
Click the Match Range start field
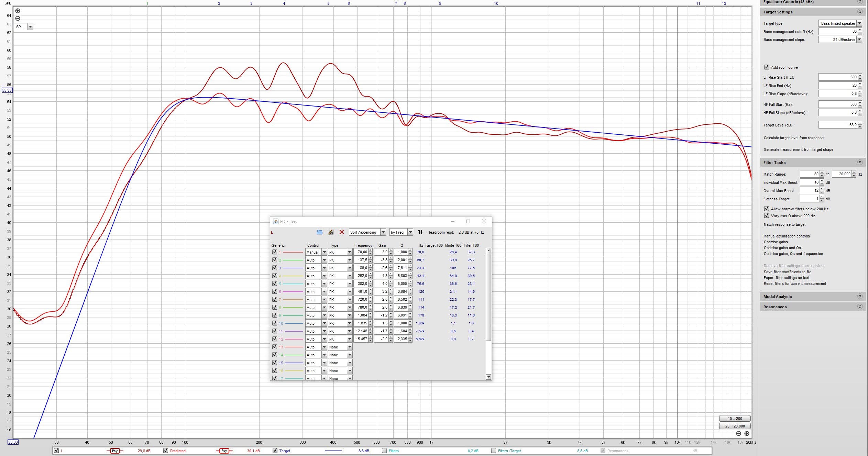click(810, 174)
